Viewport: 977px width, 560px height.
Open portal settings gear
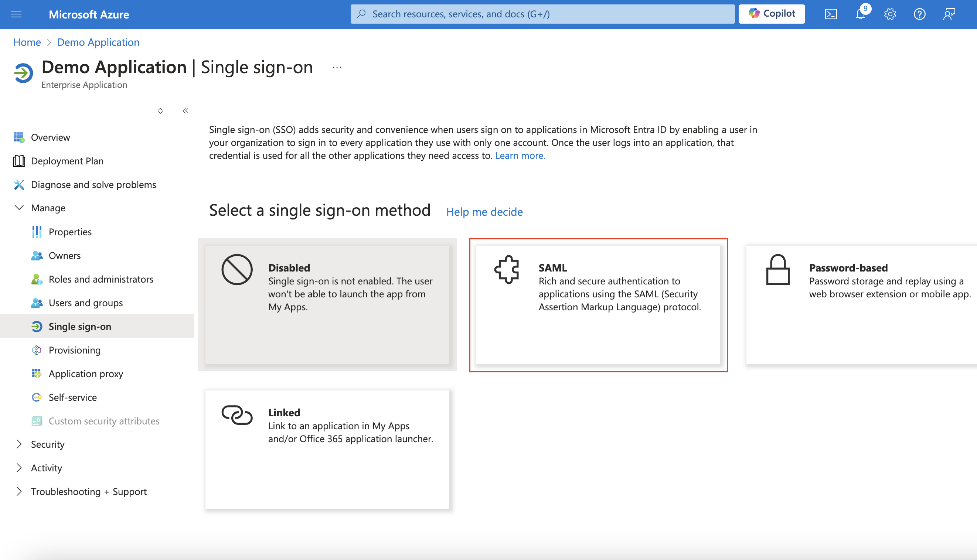890,14
